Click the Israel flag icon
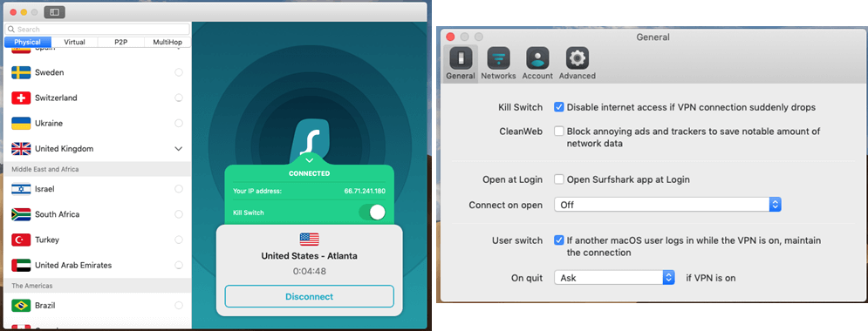Image resolution: width=868 pixels, height=331 pixels. point(21,189)
